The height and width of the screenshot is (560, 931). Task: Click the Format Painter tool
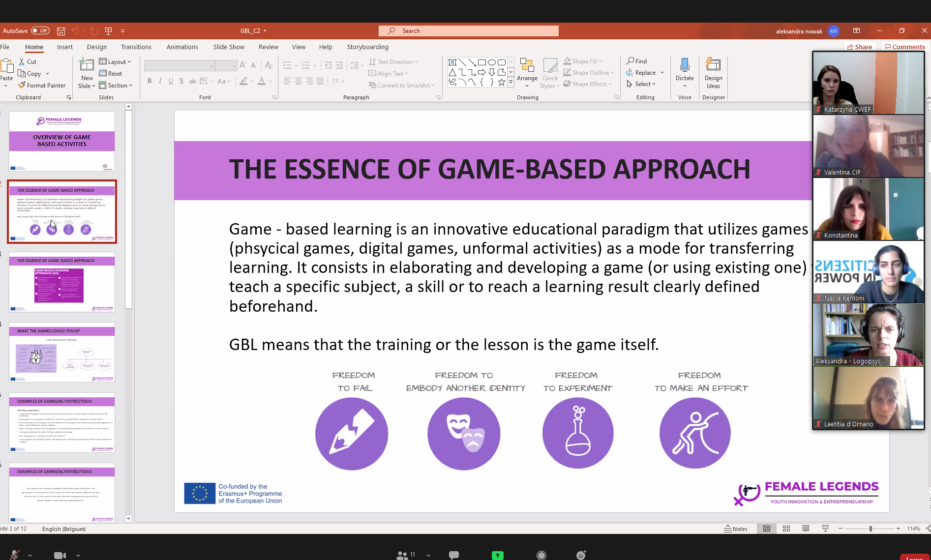coord(42,86)
